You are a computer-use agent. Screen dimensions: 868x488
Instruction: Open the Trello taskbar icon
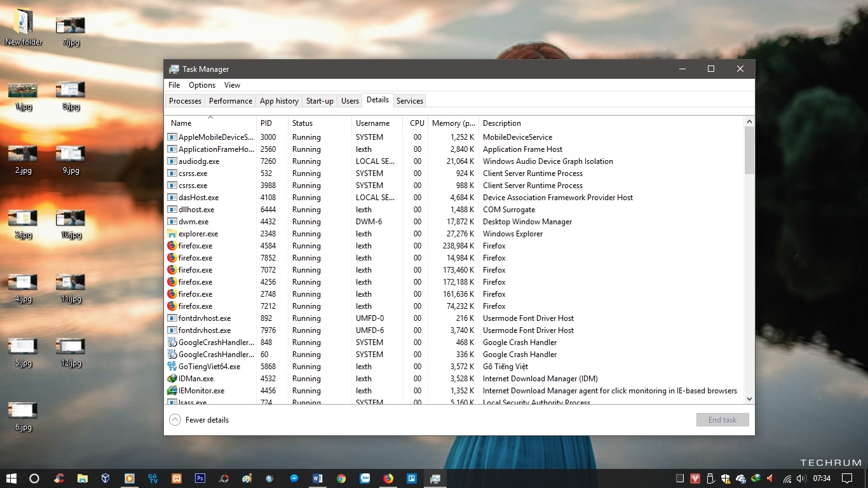412,478
